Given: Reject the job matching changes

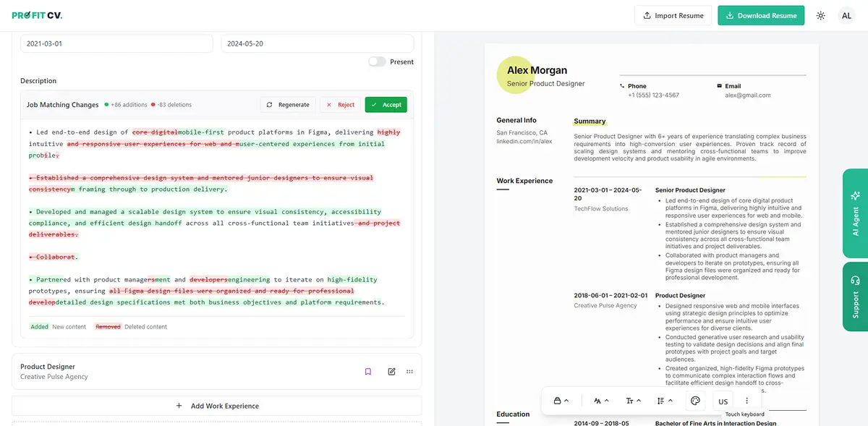Looking at the screenshot, I should coord(340,105).
